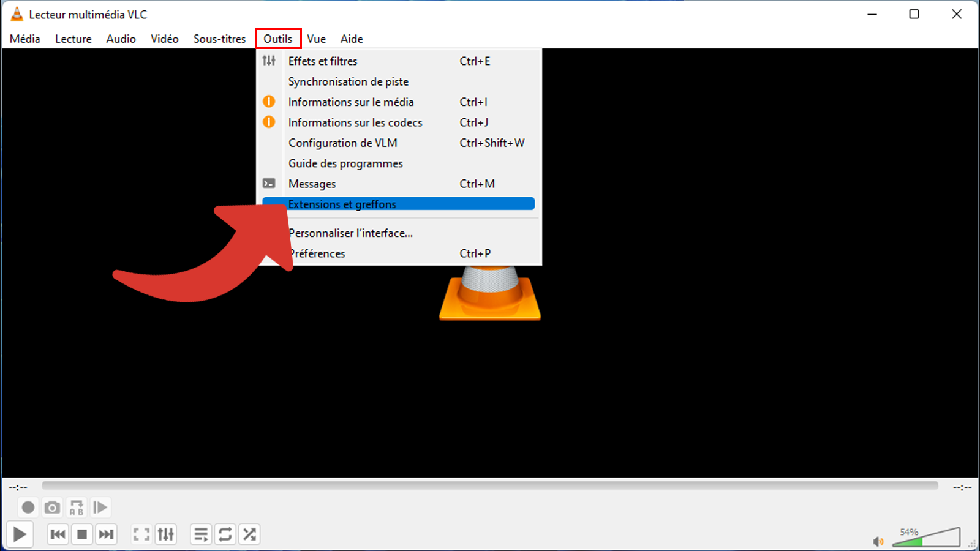The height and width of the screenshot is (551, 980).
Task: Close the Outils menu via its title
Action: 278,39
